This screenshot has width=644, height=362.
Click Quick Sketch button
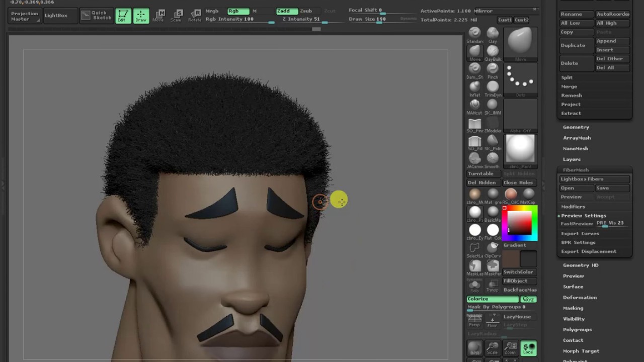(x=96, y=16)
